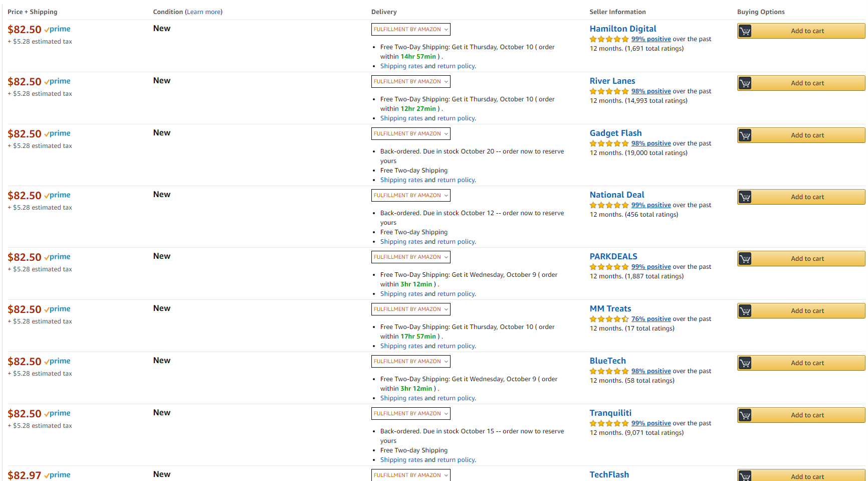Click the cart icon for BlueTech offer
This screenshot has height=481, width=868.
[745, 363]
